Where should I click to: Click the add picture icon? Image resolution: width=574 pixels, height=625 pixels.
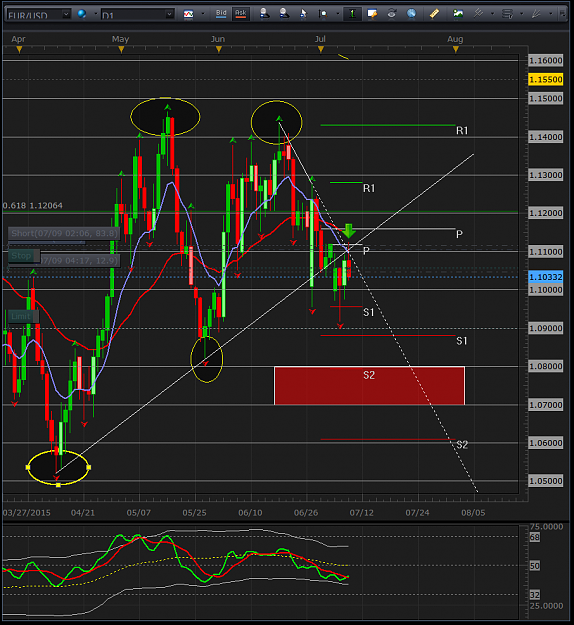pos(458,14)
